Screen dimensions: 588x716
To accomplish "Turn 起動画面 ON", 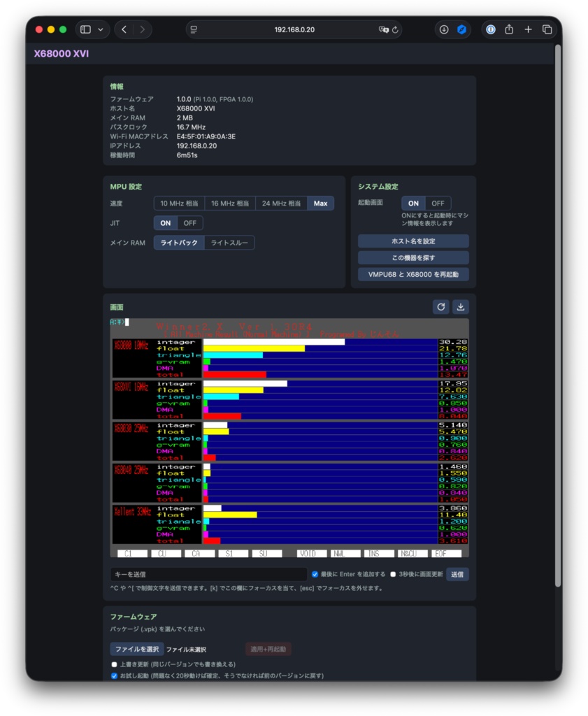I will (x=414, y=203).
